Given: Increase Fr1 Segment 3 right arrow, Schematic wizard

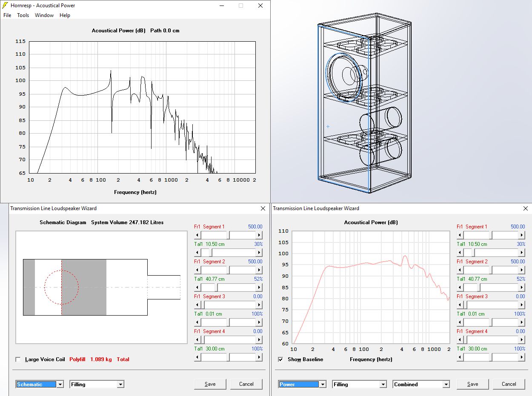Looking at the screenshot, I should tap(259, 305).
